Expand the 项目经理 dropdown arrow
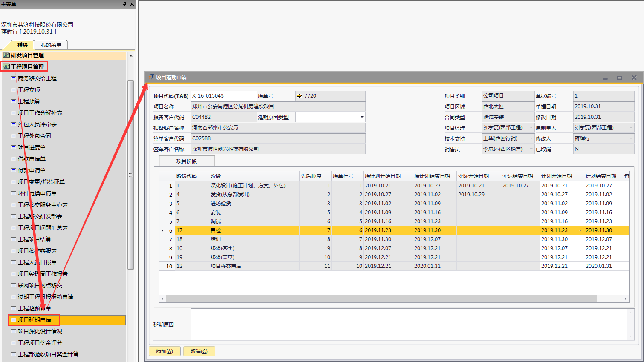Viewport: 644px width, 362px height. click(x=531, y=128)
